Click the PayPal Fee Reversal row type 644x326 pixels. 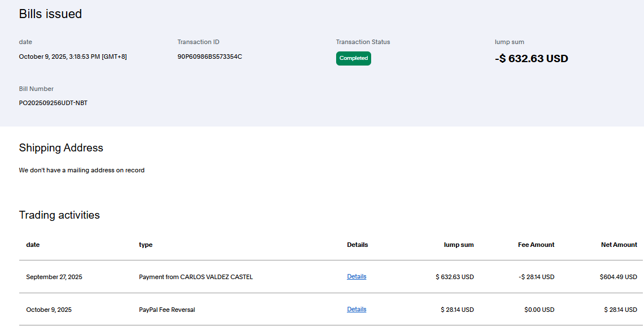coord(167,310)
